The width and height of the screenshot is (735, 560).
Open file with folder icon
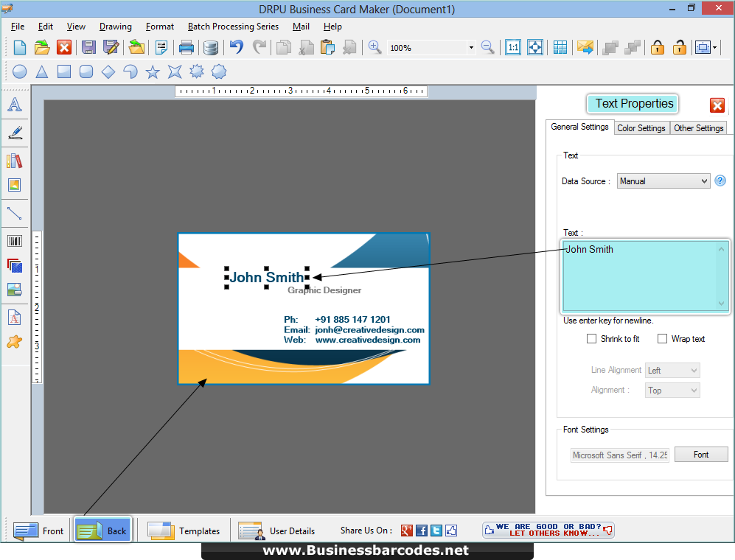(x=42, y=47)
